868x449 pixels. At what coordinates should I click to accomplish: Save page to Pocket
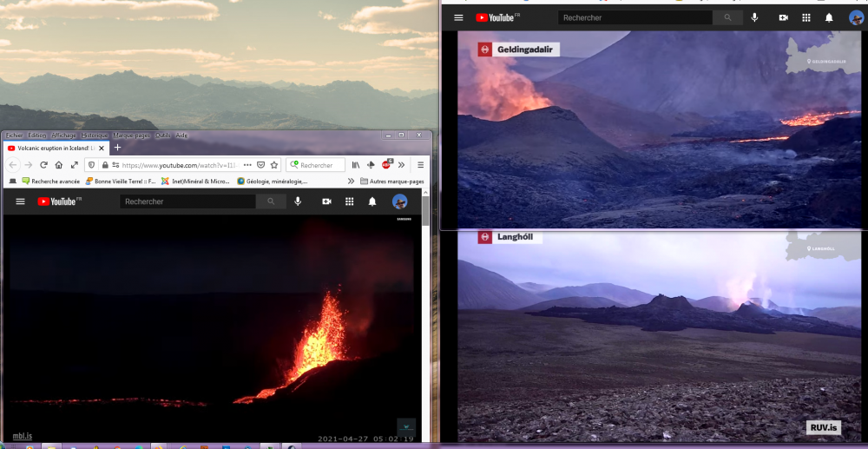(x=260, y=165)
